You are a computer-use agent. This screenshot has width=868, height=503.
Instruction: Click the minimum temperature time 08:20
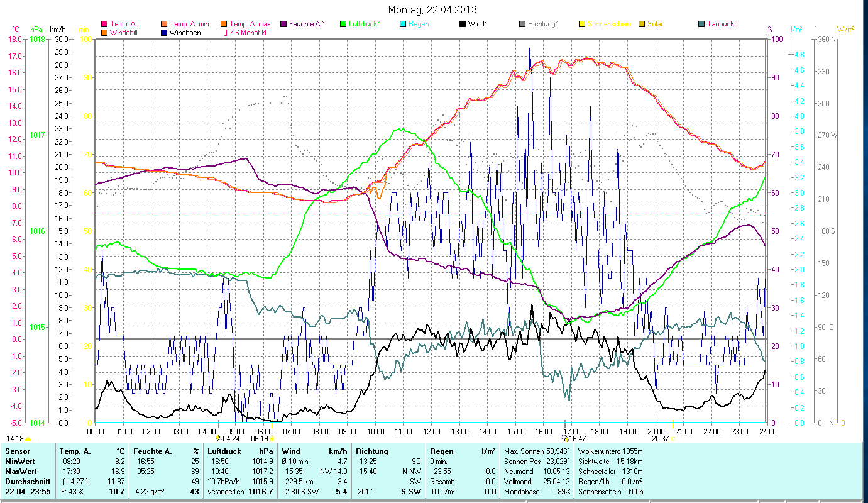pos(72,462)
